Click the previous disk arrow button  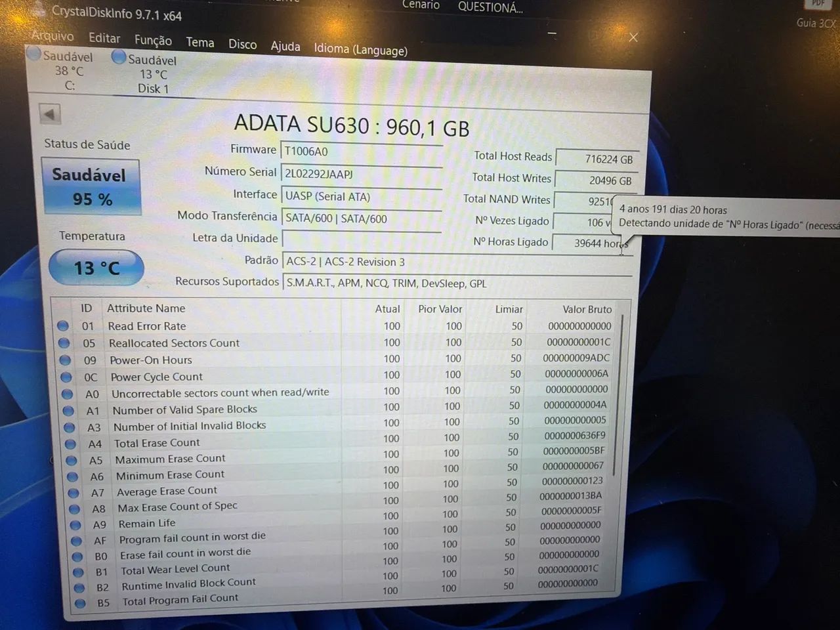(50, 114)
